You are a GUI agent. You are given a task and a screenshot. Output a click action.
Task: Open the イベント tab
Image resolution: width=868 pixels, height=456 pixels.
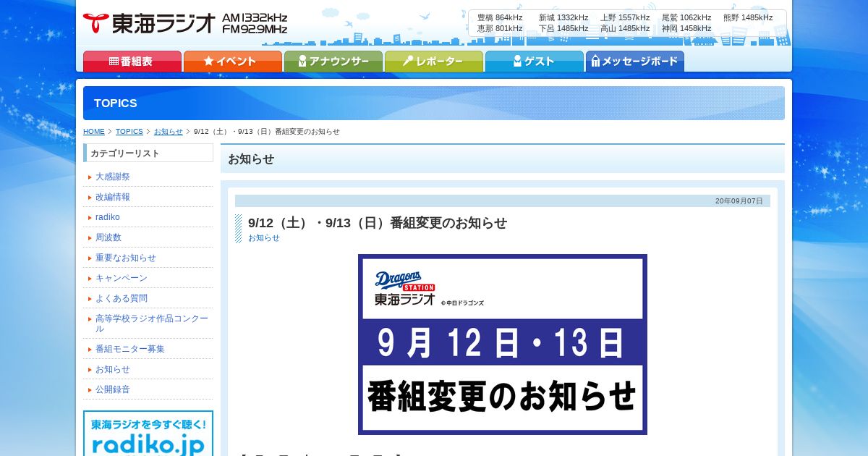[x=232, y=62]
